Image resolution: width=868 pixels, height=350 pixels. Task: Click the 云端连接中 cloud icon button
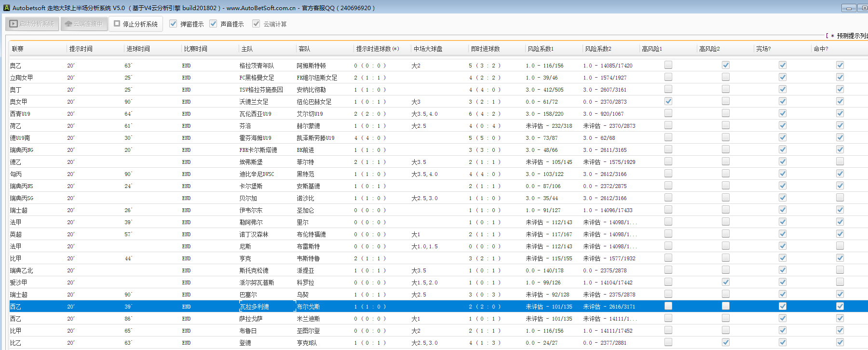click(84, 24)
